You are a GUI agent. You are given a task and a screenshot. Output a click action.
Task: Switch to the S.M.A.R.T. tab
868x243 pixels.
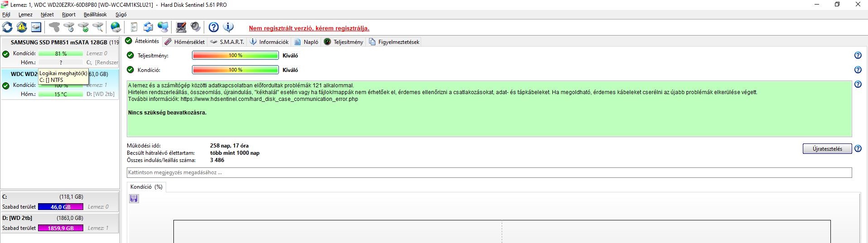pyautogui.click(x=227, y=42)
